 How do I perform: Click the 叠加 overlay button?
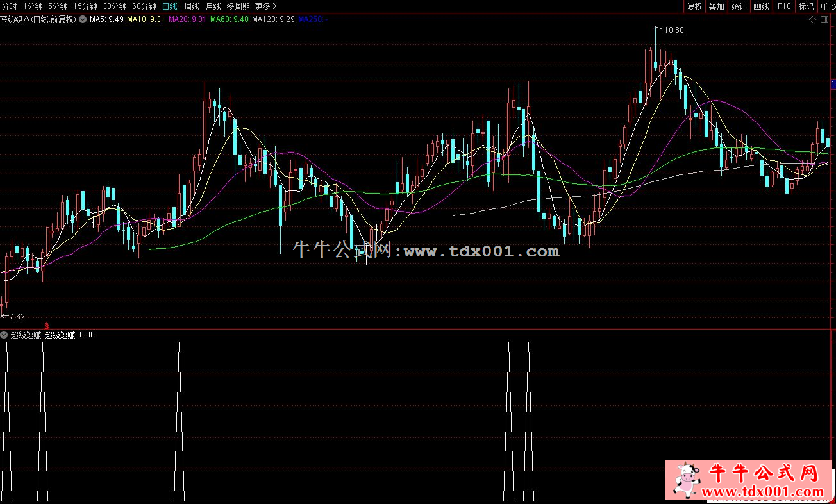click(716, 6)
